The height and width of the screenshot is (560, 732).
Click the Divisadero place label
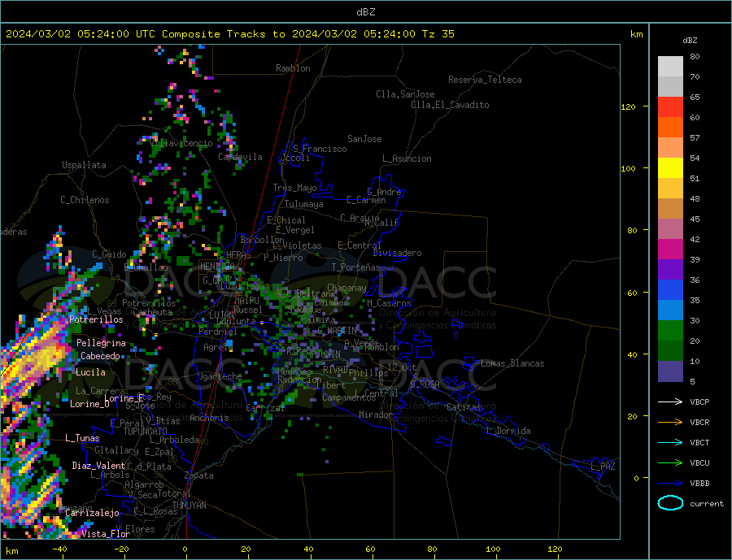(x=397, y=253)
